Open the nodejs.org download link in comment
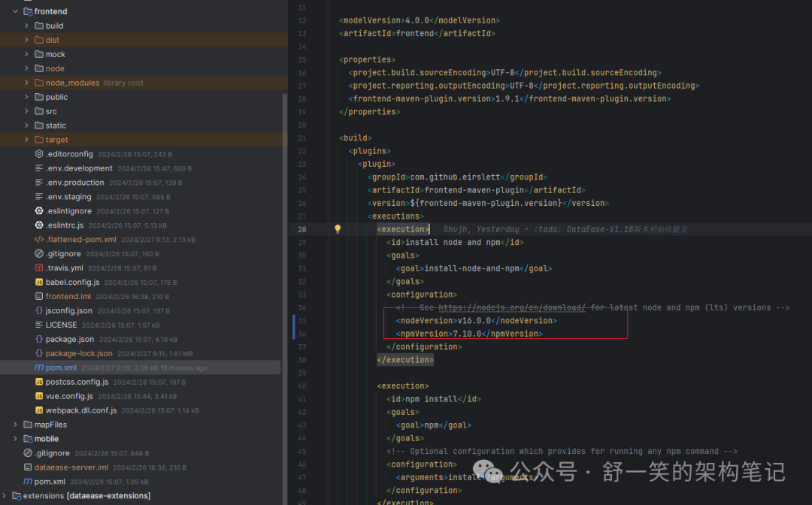 tap(512, 307)
